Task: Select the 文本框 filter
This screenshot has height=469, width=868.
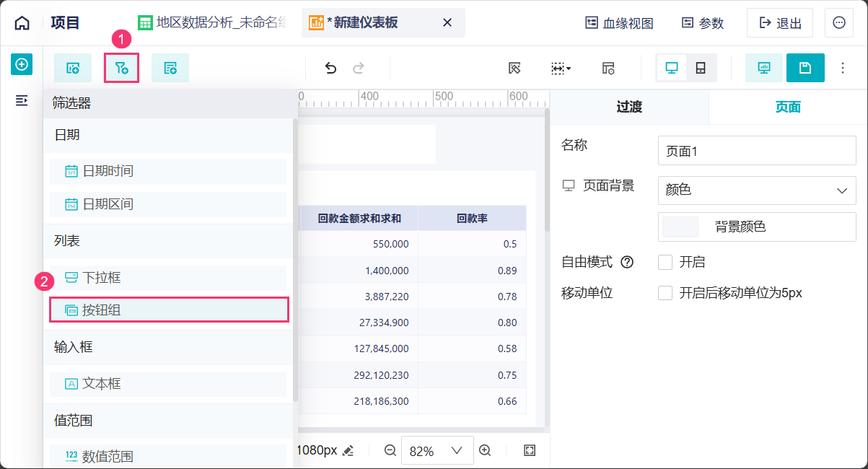Action: [x=168, y=384]
